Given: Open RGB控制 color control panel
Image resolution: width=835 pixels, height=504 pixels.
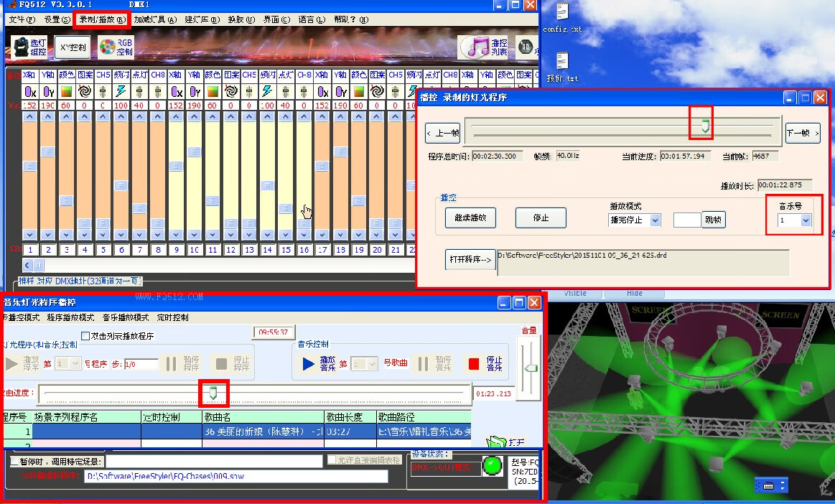Looking at the screenshot, I should [116, 47].
